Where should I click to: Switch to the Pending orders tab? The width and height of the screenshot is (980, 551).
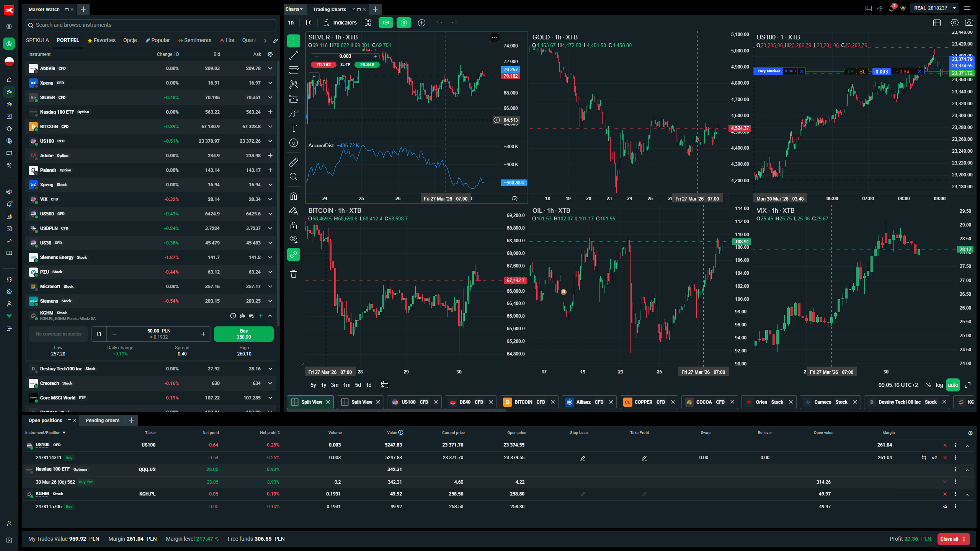102,420
